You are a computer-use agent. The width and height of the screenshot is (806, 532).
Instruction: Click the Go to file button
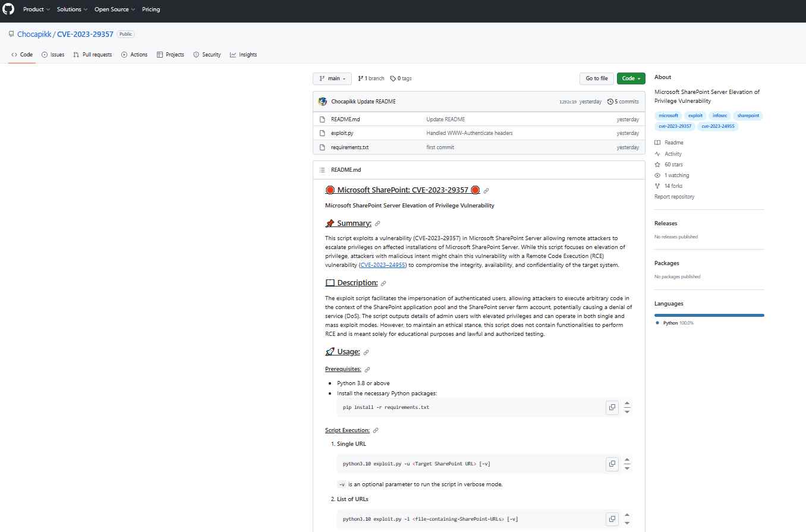coord(596,78)
